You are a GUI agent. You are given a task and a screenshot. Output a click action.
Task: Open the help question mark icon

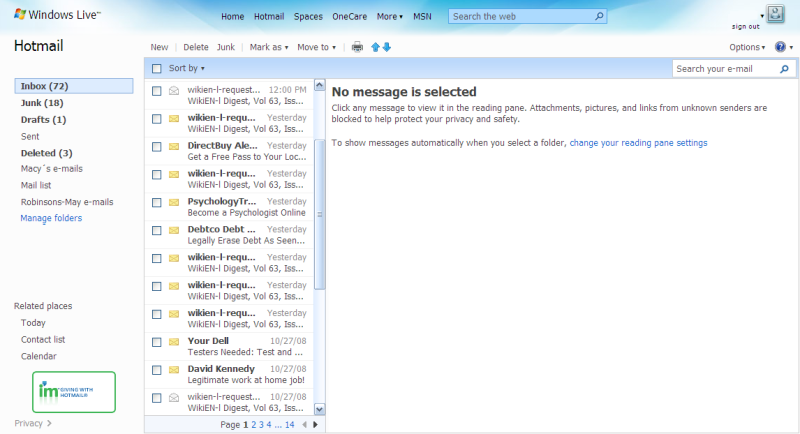[x=780, y=47]
